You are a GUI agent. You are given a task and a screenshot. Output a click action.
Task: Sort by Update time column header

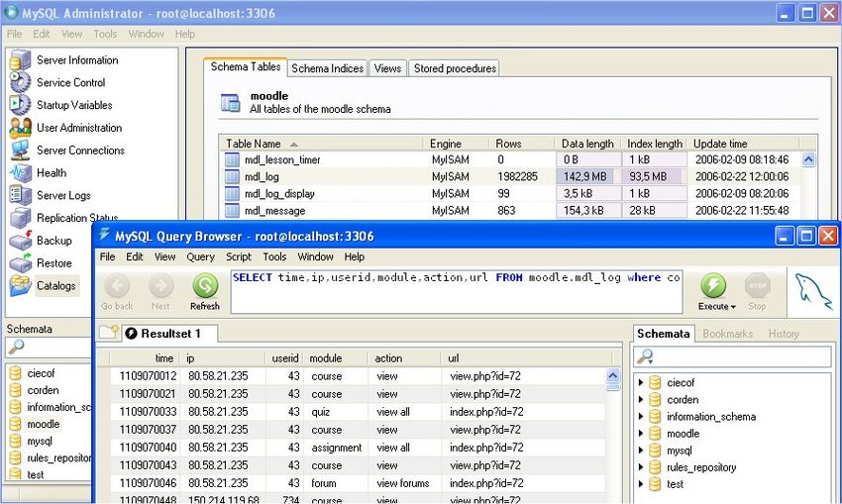coord(743,144)
